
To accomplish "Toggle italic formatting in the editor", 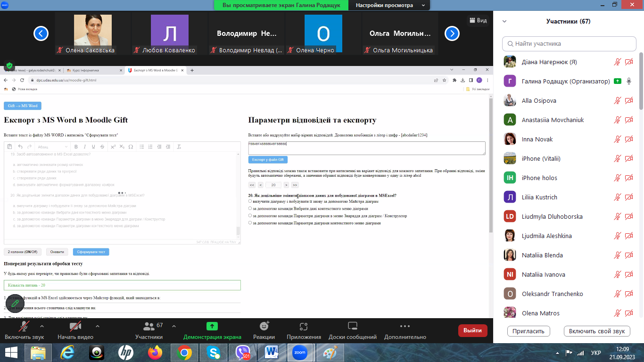I will [x=85, y=147].
